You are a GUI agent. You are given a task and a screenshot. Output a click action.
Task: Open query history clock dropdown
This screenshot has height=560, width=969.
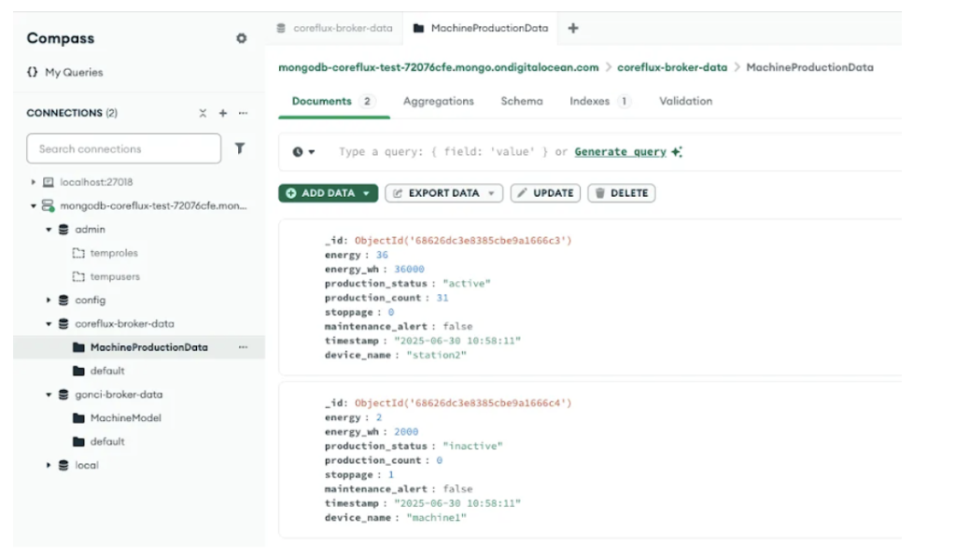(304, 152)
